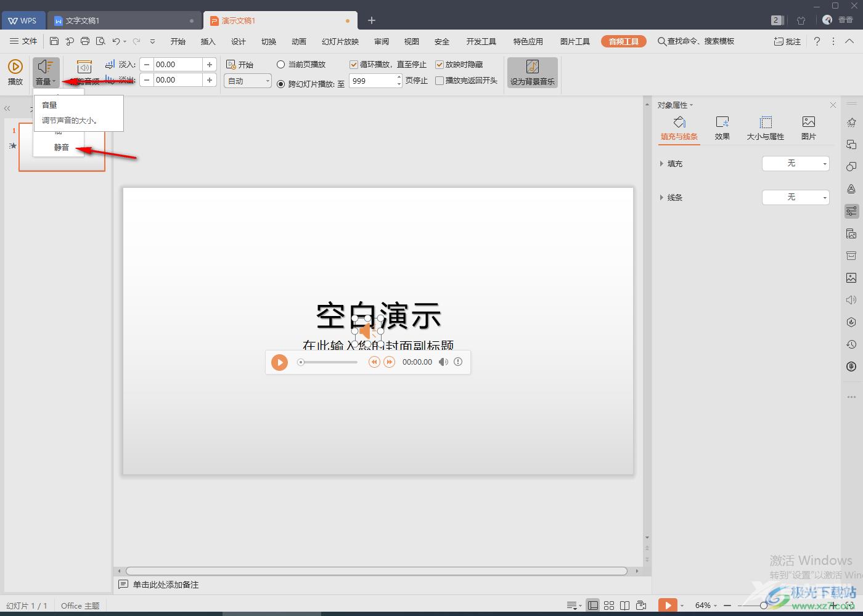
Task: Increase the 淡入 fade-in time with plus
Action: [210, 64]
